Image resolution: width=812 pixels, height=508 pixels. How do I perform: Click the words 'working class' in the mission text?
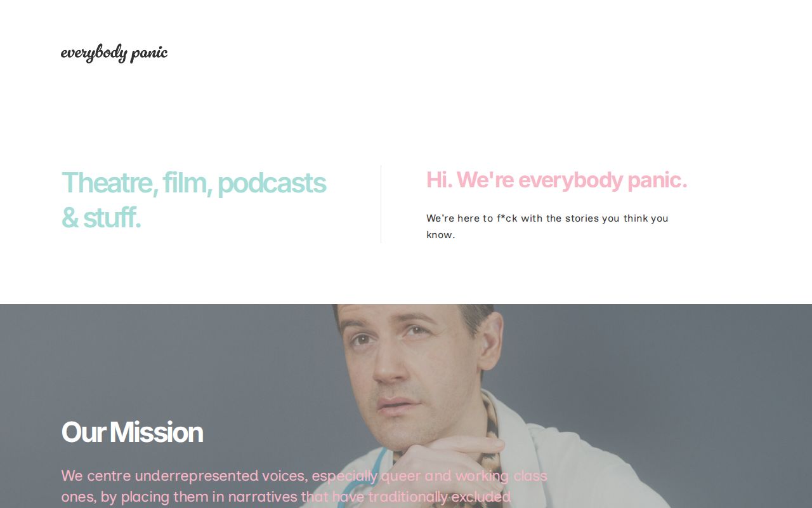point(501,476)
